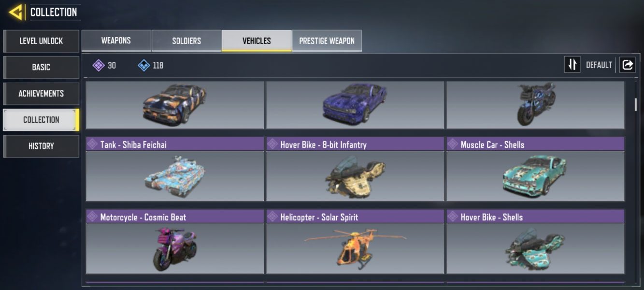Click the rarity icon on Tank - Shiba Feichai

(92, 144)
